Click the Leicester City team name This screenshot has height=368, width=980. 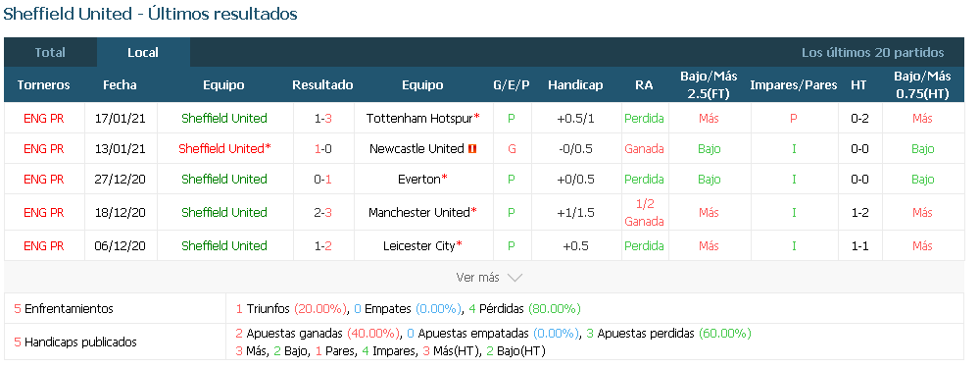pyautogui.click(x=418, y=246)
